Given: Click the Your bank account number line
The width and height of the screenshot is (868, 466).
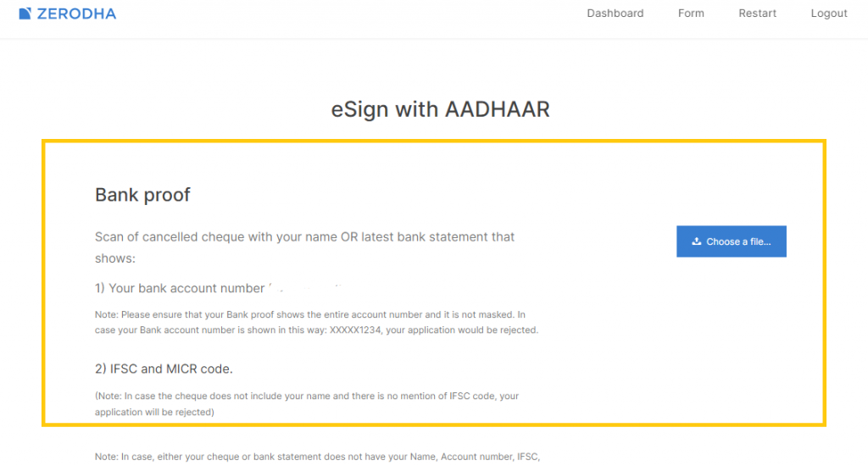Looking at the screenshot, I should tap(180, 288).
